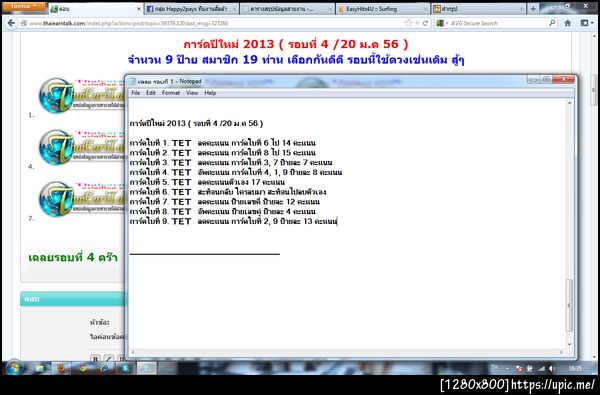Bookmark this page with the star icon
Image resolution: width=600 pixels, height=395 pixels.
[x=408, y=23]
